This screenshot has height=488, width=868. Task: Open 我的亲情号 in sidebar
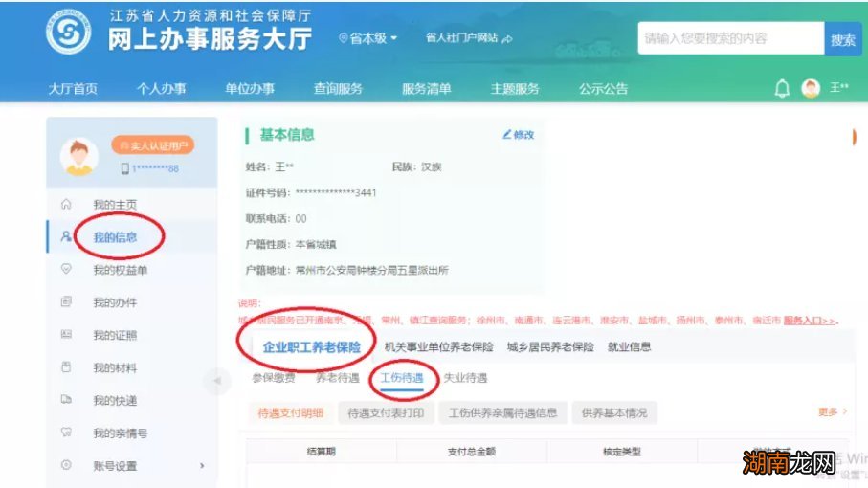121,433
